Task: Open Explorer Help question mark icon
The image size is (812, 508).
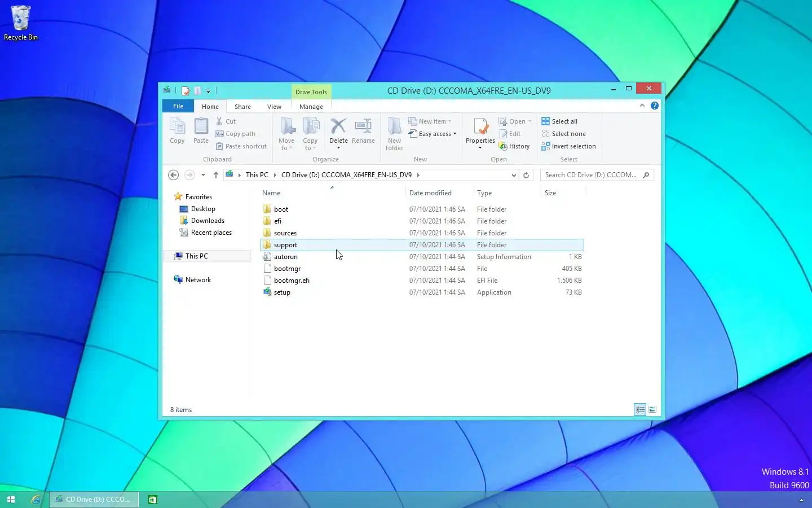Action: pyautogui.click(x=654, y=106)
